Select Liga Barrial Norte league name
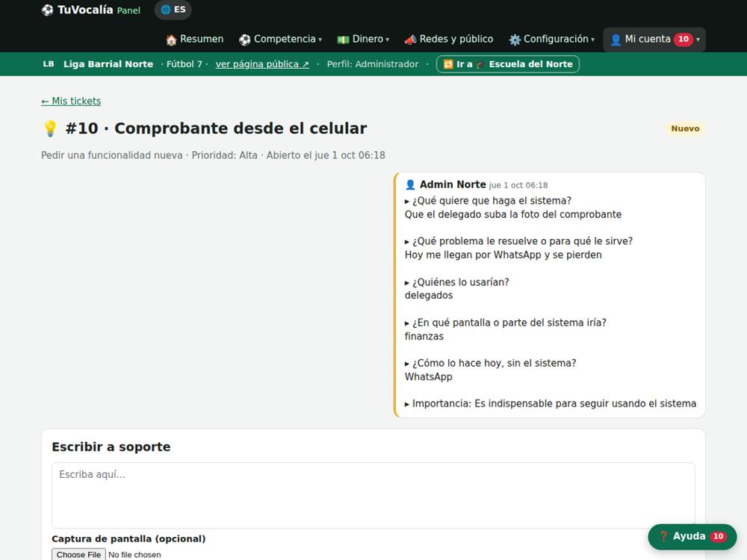 (x=108, y=63)
